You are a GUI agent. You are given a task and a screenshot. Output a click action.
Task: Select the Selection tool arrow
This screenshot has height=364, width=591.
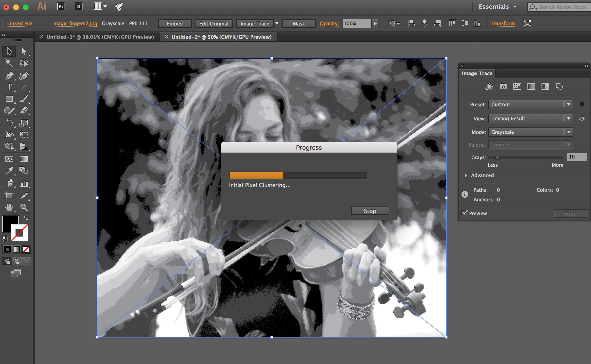click(x=9, y=51)
